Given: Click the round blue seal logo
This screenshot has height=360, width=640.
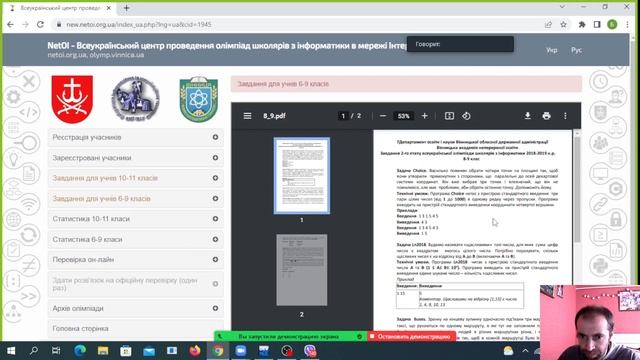Looking at the screenshot, I should click(136, 99).
